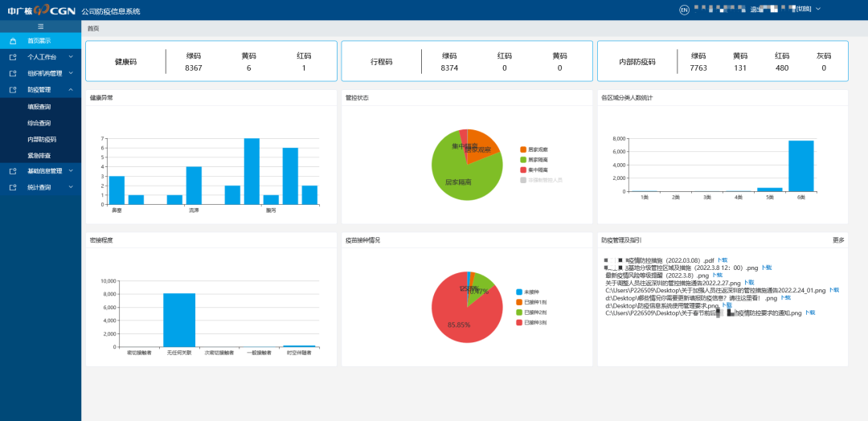Download the 防疫信息系统使用管理要求.png file
The image size is (868, 421).
(727, 305)
